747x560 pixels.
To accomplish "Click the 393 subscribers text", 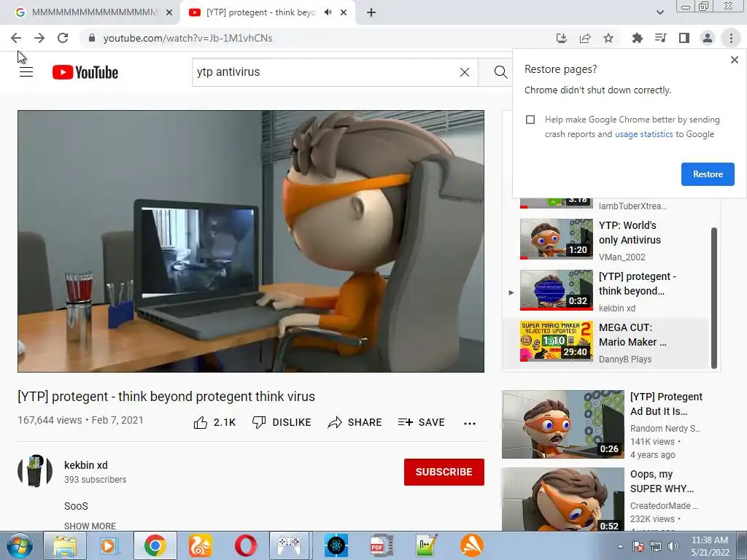I will point(96,480).
